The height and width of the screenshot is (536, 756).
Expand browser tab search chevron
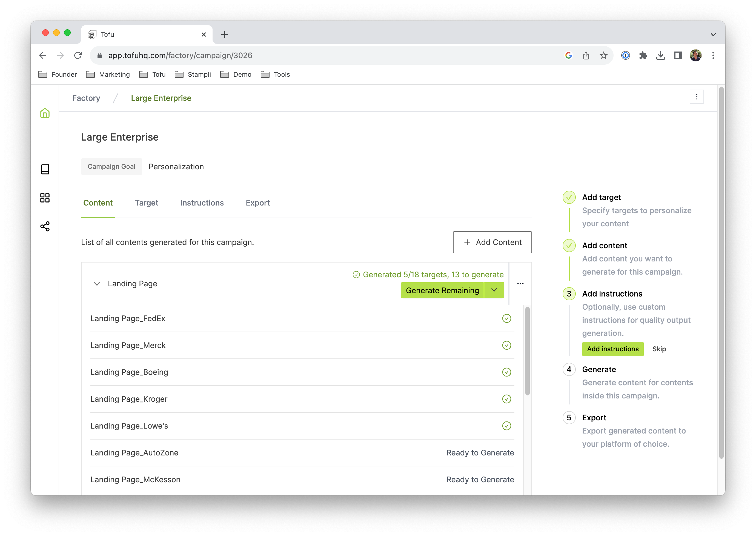pos(713,35)
